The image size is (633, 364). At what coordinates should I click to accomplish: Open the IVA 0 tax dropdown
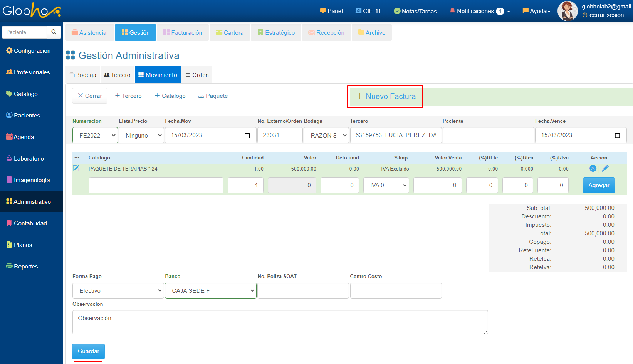[x=386, y=185]
